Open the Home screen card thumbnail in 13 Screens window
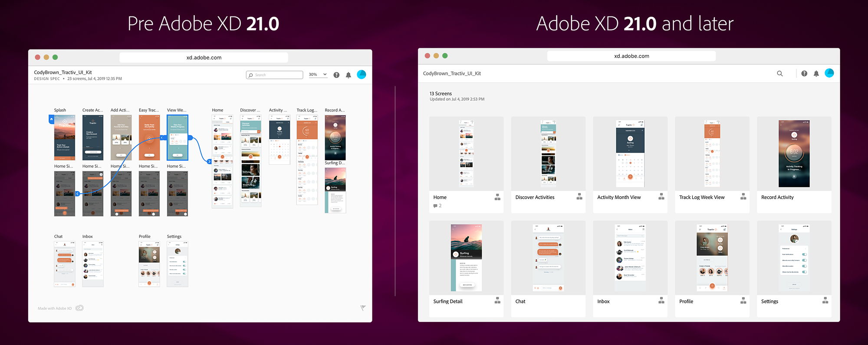868x345 pixels. tap(467, 153)
